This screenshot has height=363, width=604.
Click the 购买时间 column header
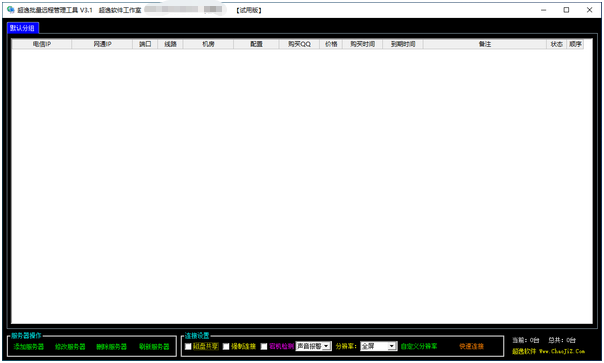coord(362,44)
